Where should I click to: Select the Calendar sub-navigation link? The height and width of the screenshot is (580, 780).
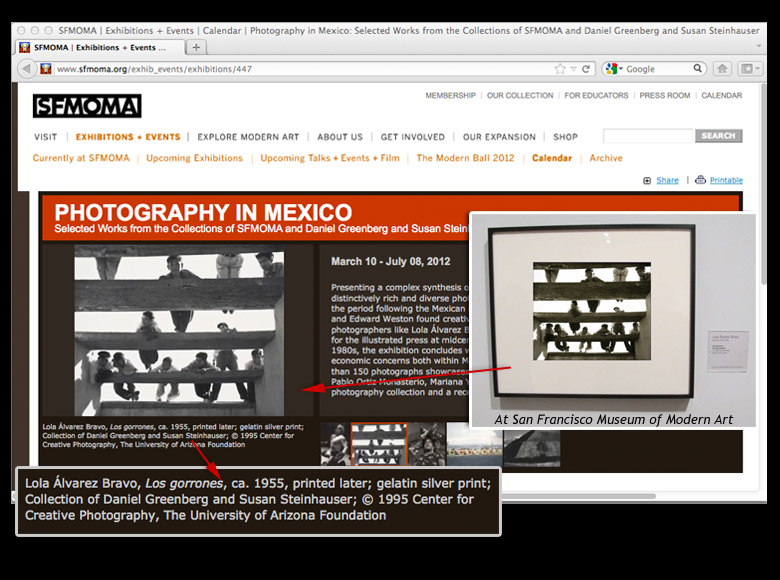point(552,158)
